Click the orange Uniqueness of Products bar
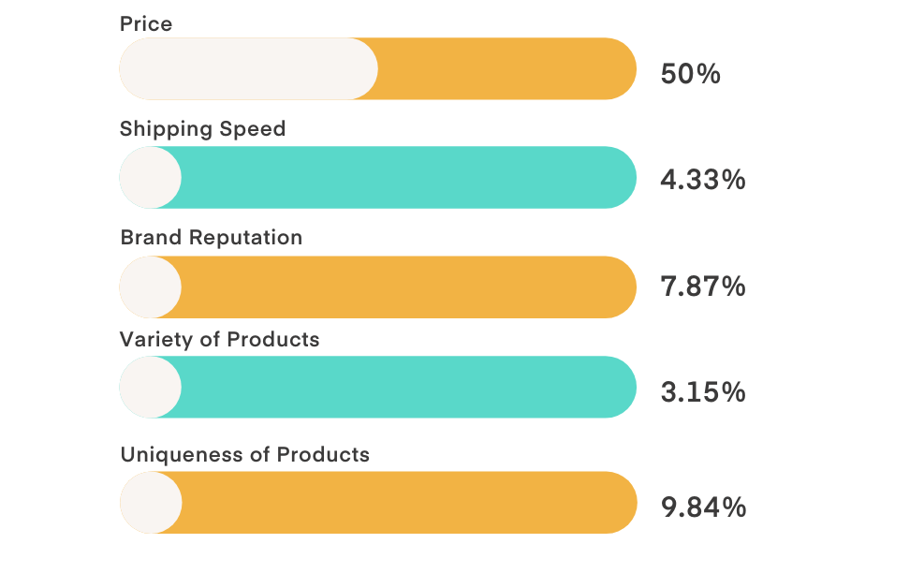 tap(407, 503)
